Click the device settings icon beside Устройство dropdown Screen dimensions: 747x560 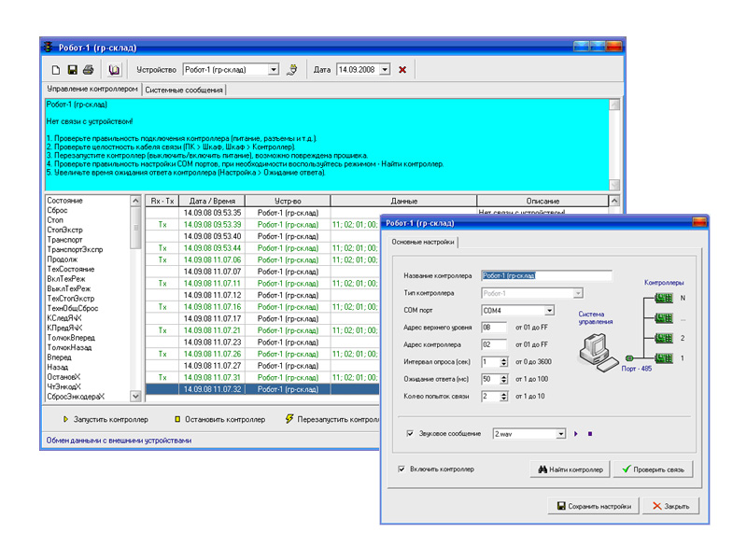pyautogui.click(x=291, y=70)
